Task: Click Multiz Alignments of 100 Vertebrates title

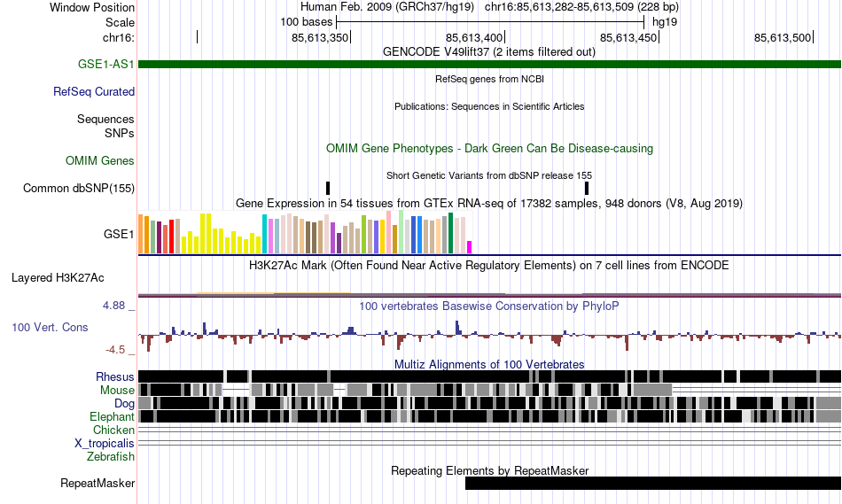Action: [x=489, y=364]
